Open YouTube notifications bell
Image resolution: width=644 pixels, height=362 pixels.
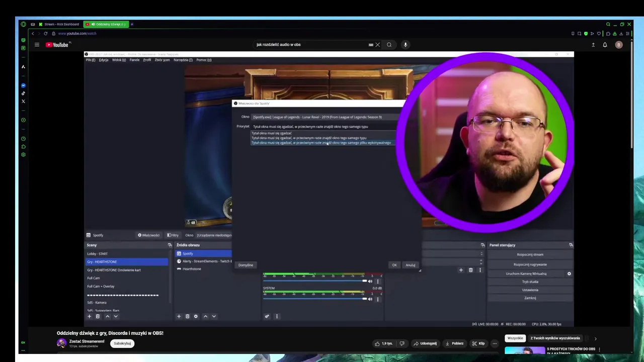[x=605, y=45]
